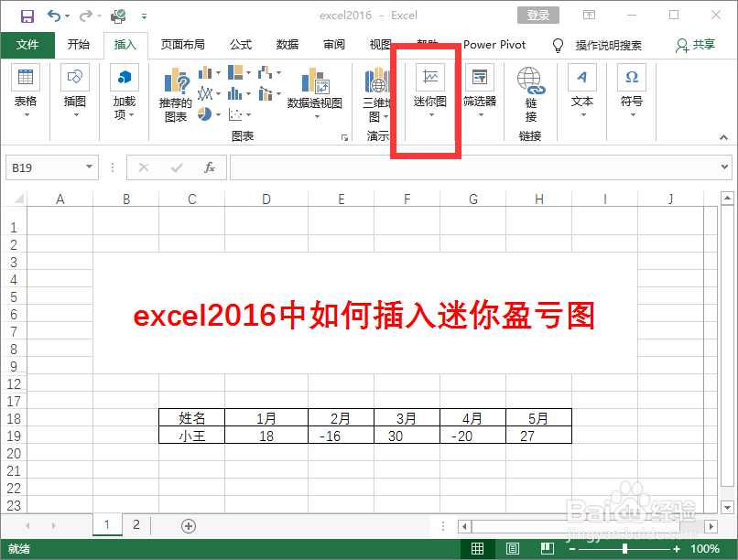Screen dimensions: 738x560
Task: Click the print preview icon in quick access toolbar
Action: [118, 16]
